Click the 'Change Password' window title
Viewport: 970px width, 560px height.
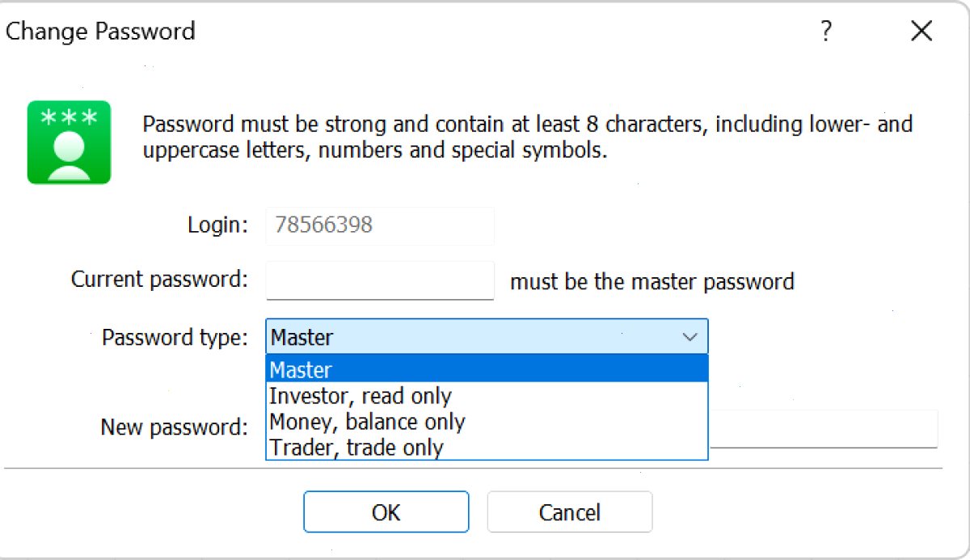(100, 32)
